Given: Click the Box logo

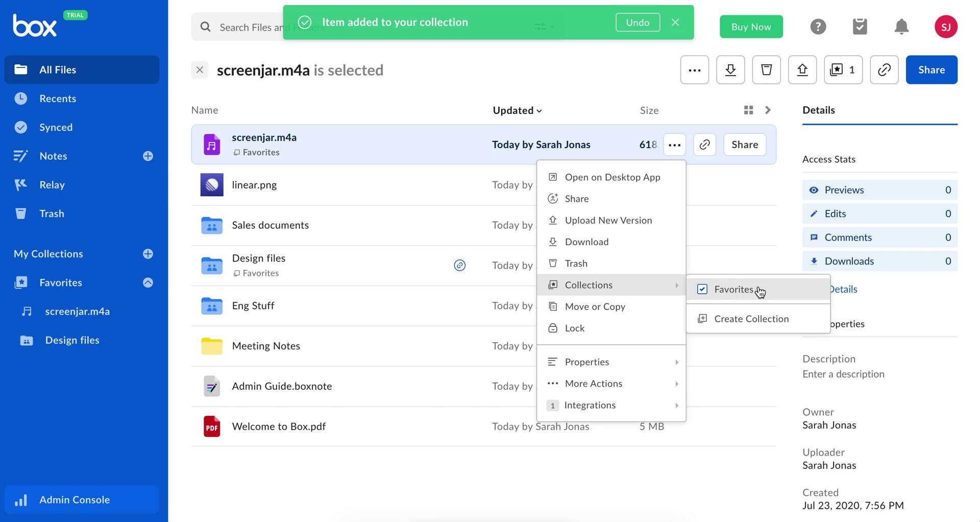Looking at the screenshot, I should point(35,25).
